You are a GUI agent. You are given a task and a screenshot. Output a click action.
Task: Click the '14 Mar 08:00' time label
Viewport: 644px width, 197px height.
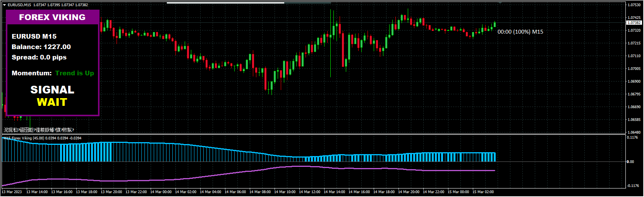260,192
